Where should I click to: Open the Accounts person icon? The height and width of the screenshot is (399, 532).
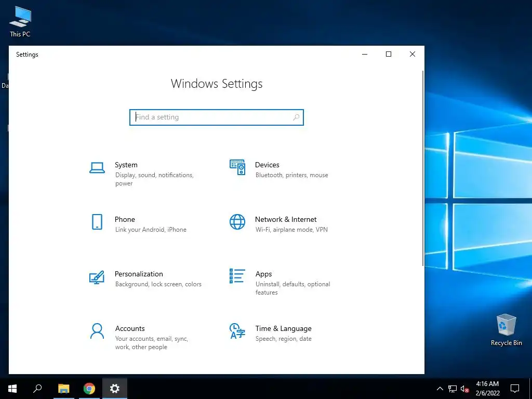tap(97, 331)
